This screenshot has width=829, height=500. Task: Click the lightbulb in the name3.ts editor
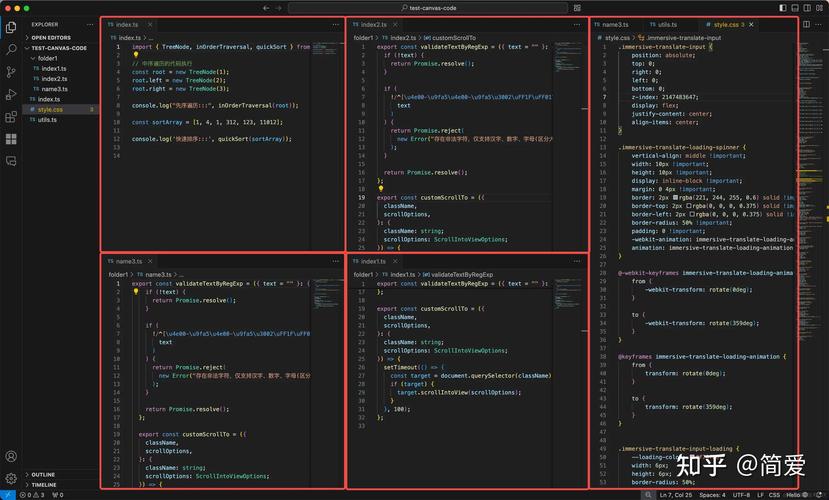pyautogui.click(x=136, y=291)
